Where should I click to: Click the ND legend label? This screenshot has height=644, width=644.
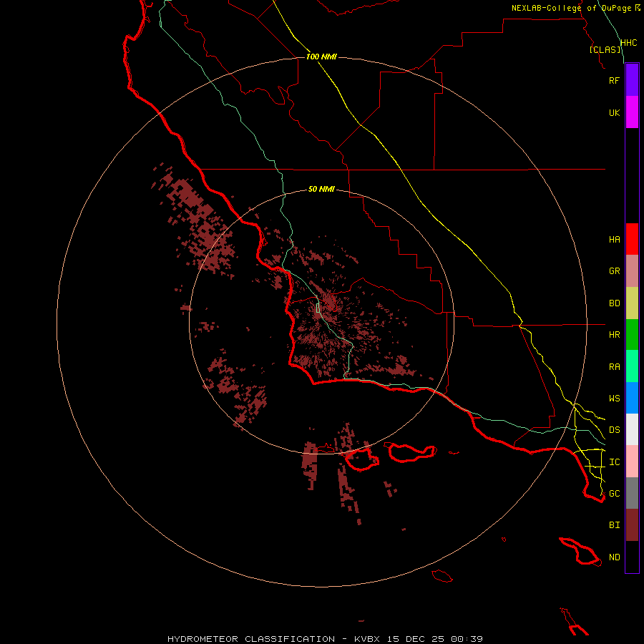click(614, 557)
